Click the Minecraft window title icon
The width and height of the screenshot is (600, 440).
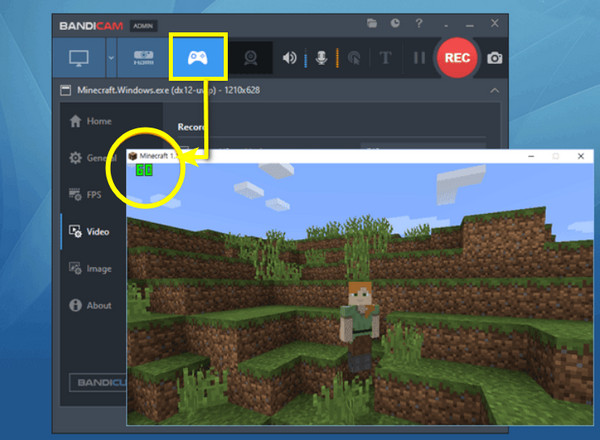click(133, 156)
